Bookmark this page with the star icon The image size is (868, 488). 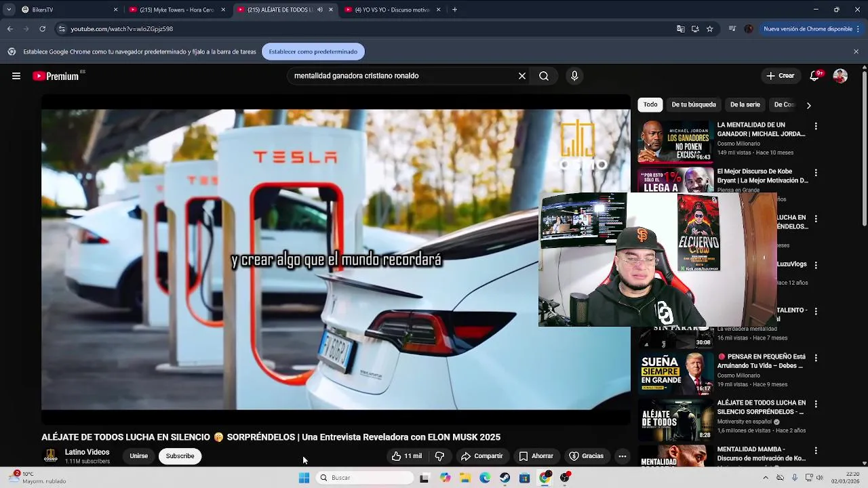pos(709,29)
